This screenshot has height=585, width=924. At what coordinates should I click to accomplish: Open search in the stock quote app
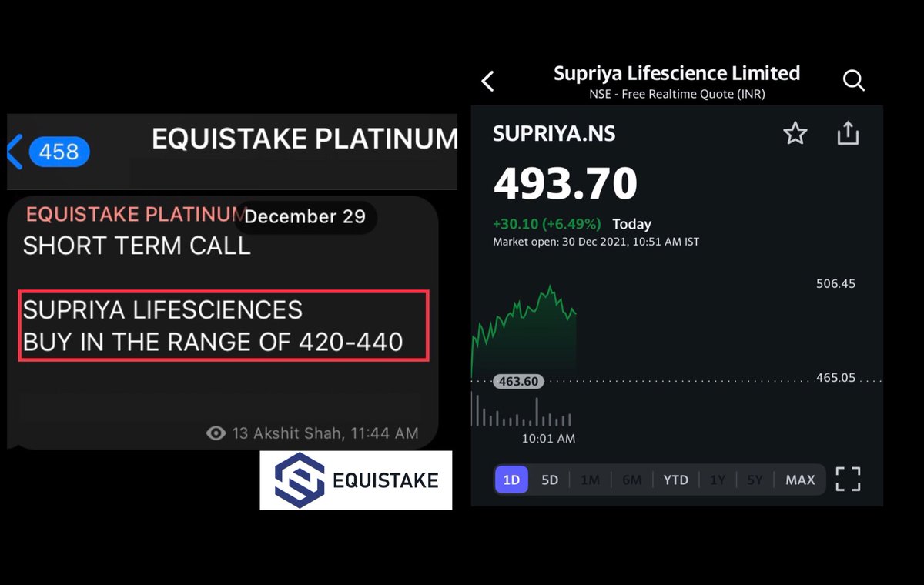tap(854, 80)
